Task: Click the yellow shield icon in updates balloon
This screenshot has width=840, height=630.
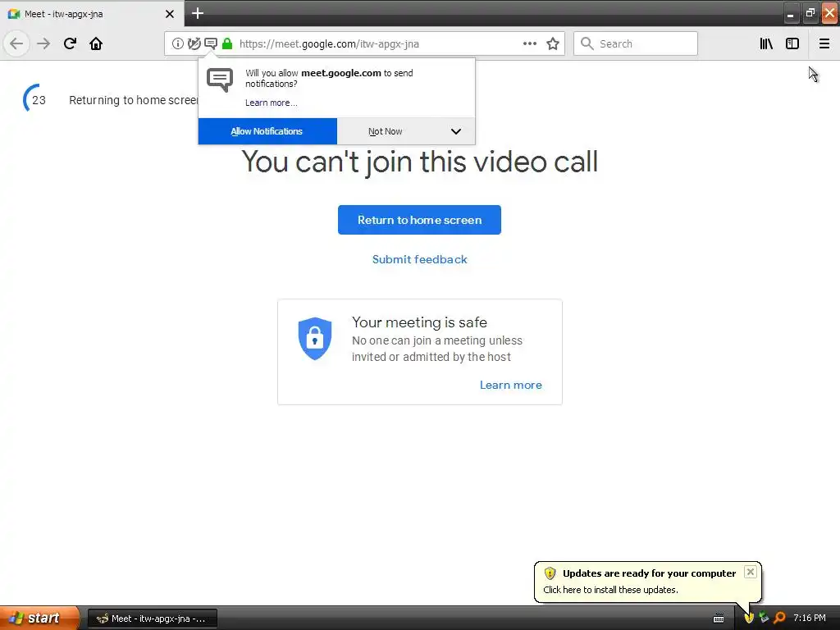Action: click(x=550, y=573)
